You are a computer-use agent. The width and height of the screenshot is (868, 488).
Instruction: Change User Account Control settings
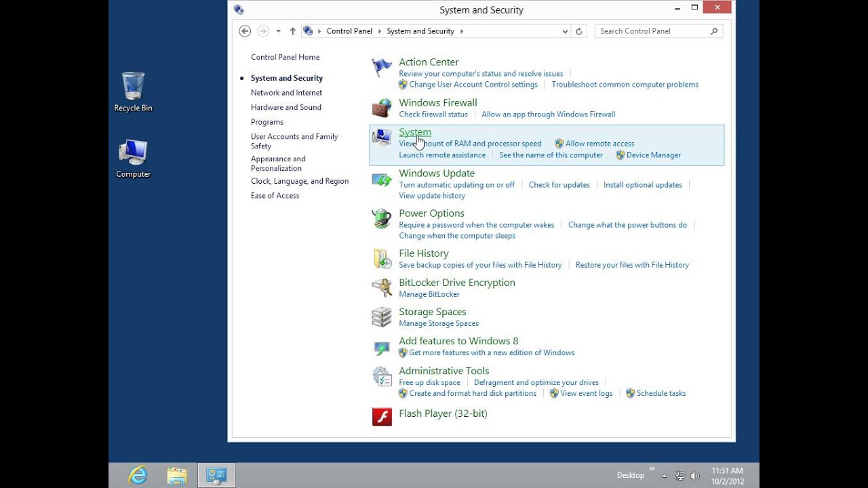(473, 85)
